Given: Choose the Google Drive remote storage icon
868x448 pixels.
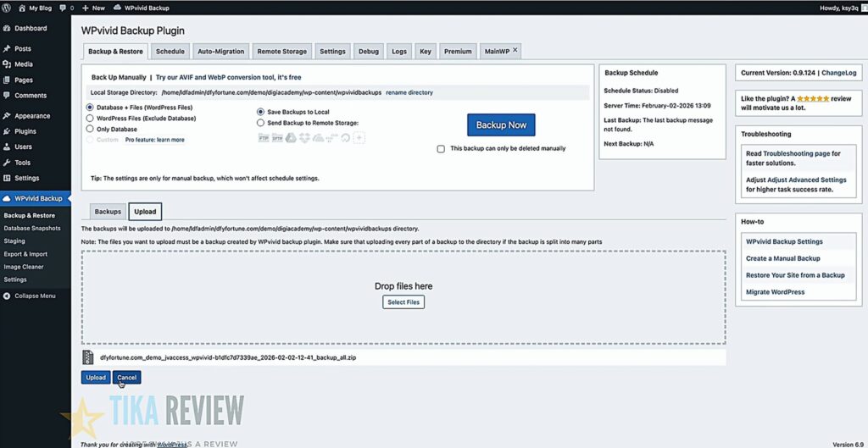Looking at the screenshot, I should tap(292, 138).
